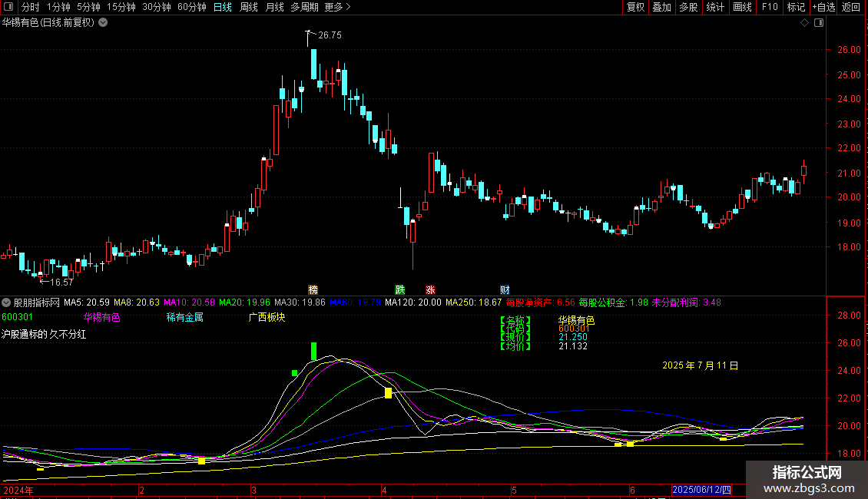The image size is (868, 499).
Task: Click the diamond marker icon at top right
Action: [x=804, y=23]
